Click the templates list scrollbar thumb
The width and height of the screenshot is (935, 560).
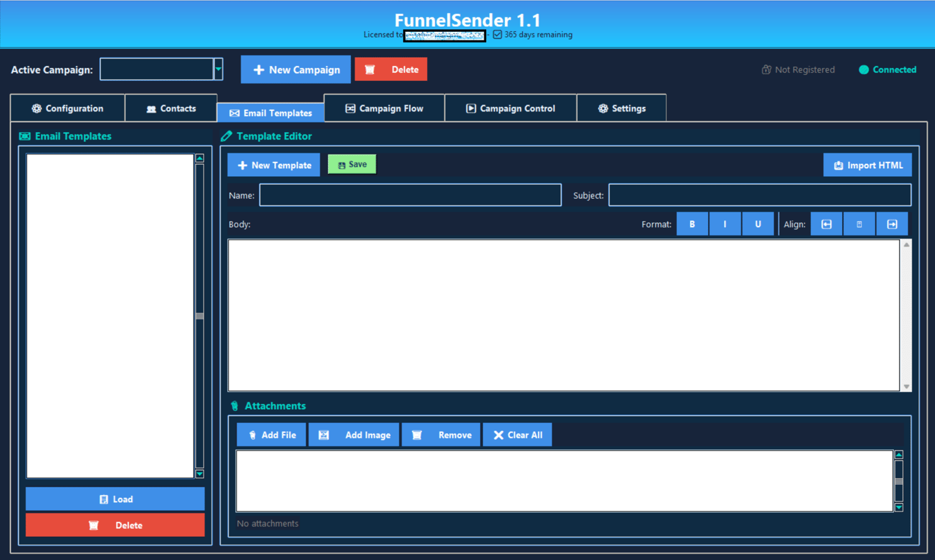point(199,316)
